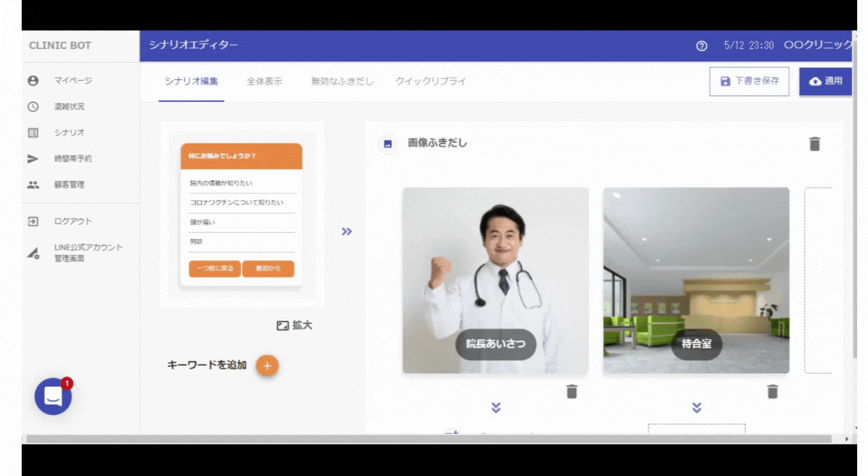Open シナリオ in the sidebar

pyautogui.click(x=69, y=133)
